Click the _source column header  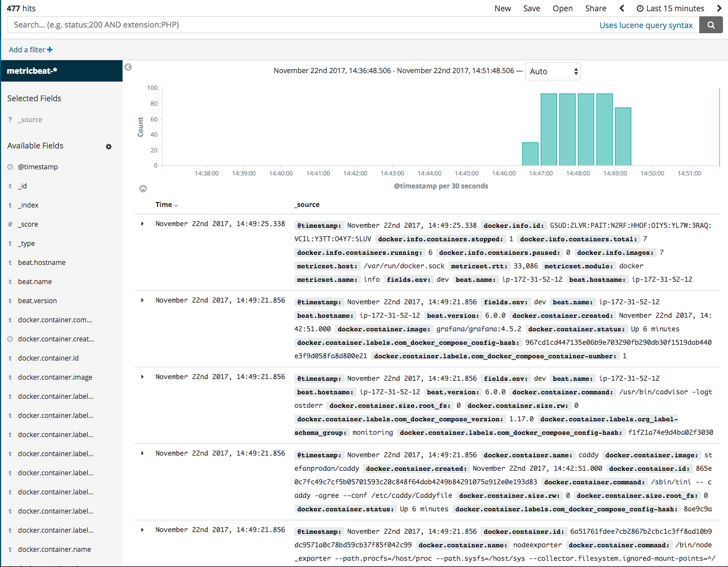307,205
